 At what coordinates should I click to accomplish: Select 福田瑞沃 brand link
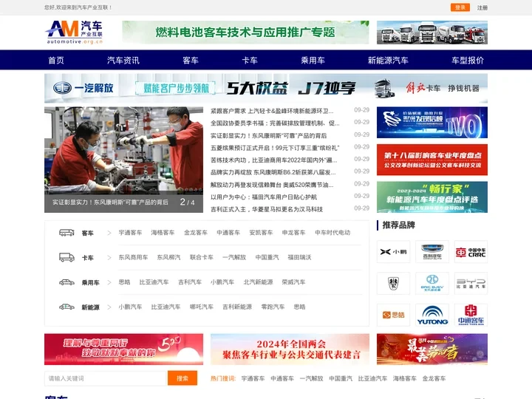point(299,258)
